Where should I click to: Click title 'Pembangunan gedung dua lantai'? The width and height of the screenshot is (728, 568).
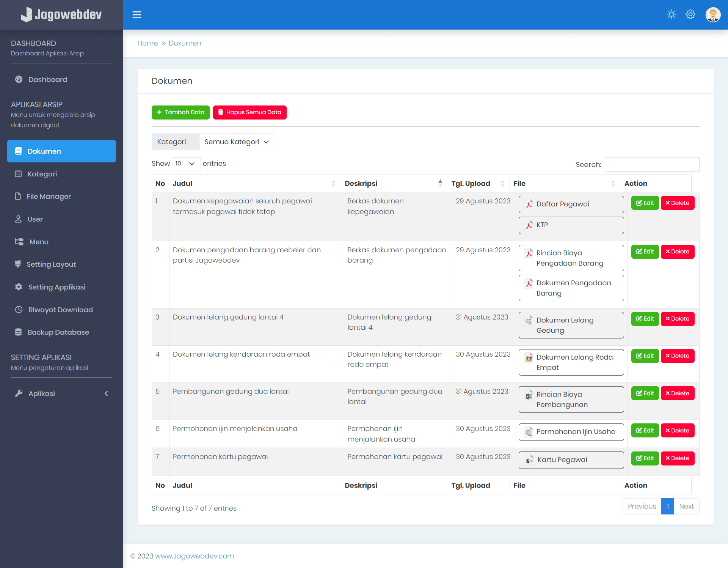231,392
